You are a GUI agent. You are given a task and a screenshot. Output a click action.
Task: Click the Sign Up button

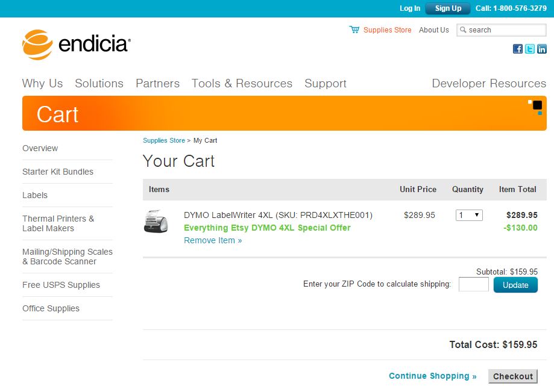point(448,8)
